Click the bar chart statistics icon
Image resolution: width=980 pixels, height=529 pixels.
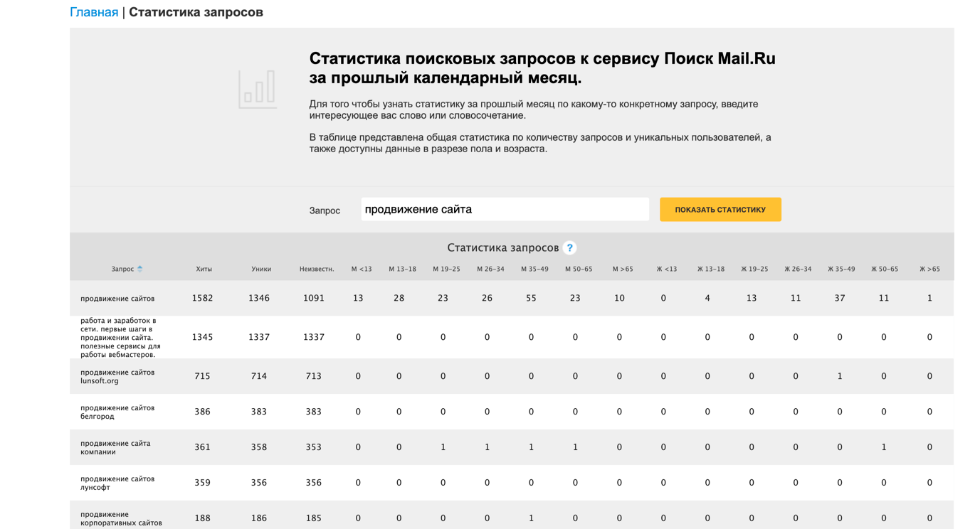[257, 89]
